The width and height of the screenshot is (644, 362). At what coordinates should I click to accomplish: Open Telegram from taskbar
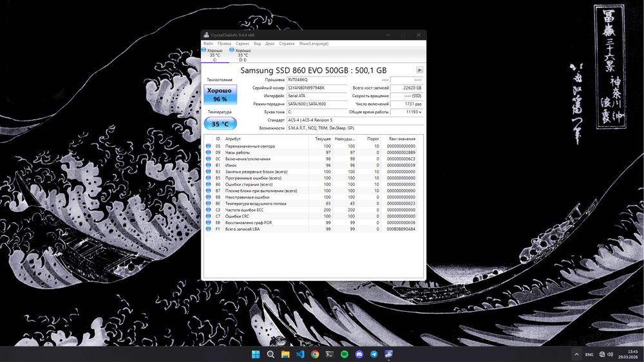point(374,354)
